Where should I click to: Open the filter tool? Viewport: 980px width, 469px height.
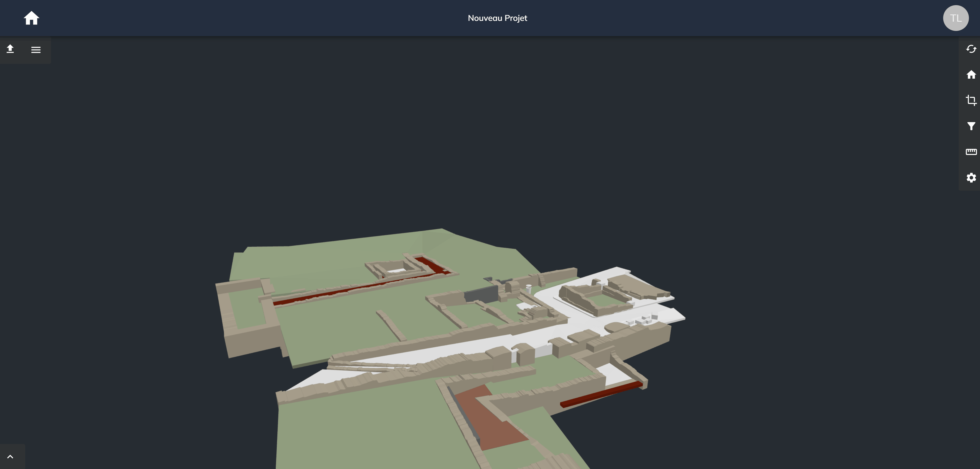[x=971, y=126]
